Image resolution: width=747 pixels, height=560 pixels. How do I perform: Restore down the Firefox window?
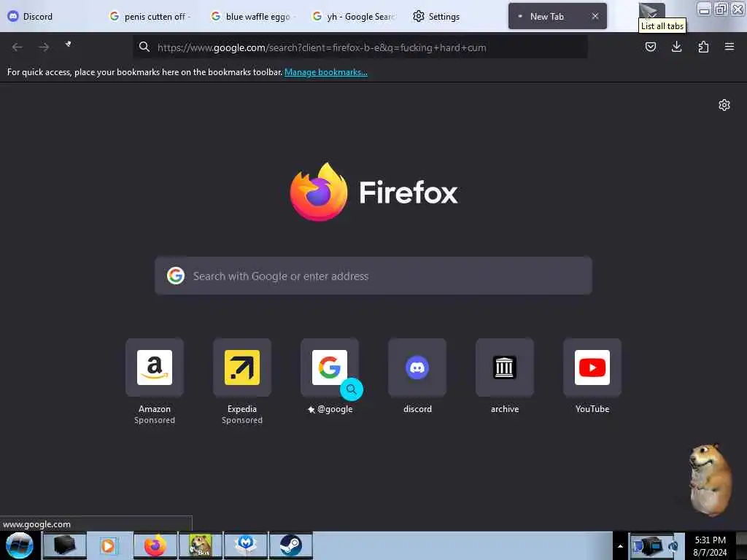(x=721, y=9)
